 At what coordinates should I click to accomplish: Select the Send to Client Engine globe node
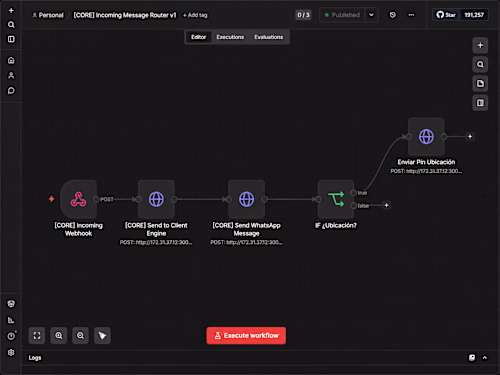point(156,199)
